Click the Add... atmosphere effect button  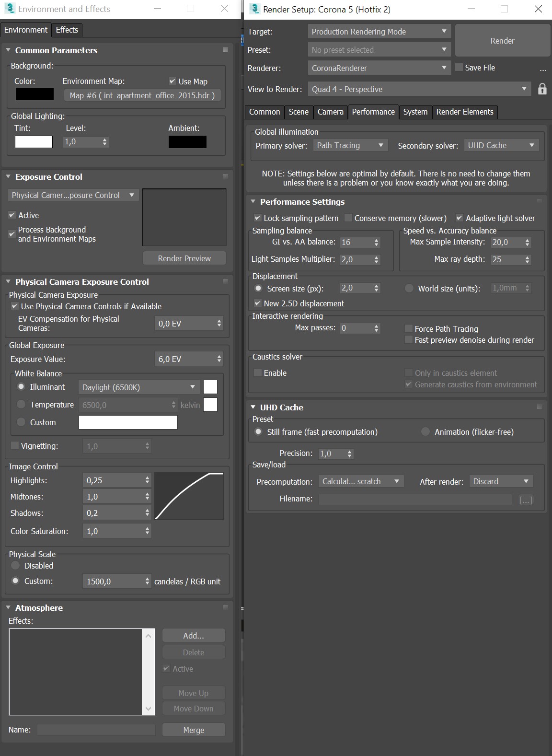pyautogui.click(x=194, y=635)
